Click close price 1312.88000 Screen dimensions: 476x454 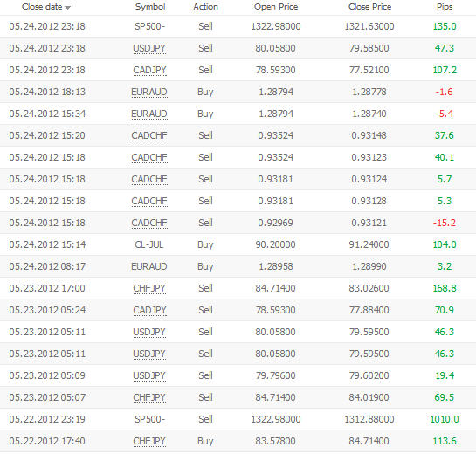369,419
